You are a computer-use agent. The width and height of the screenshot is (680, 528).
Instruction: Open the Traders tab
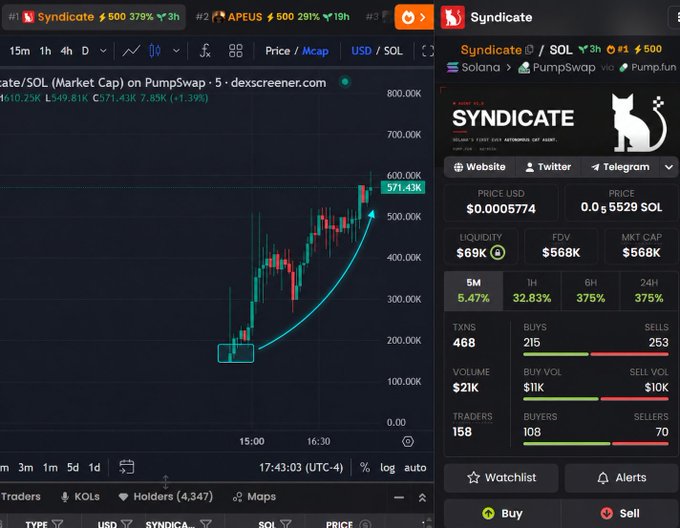pos(21,497)
